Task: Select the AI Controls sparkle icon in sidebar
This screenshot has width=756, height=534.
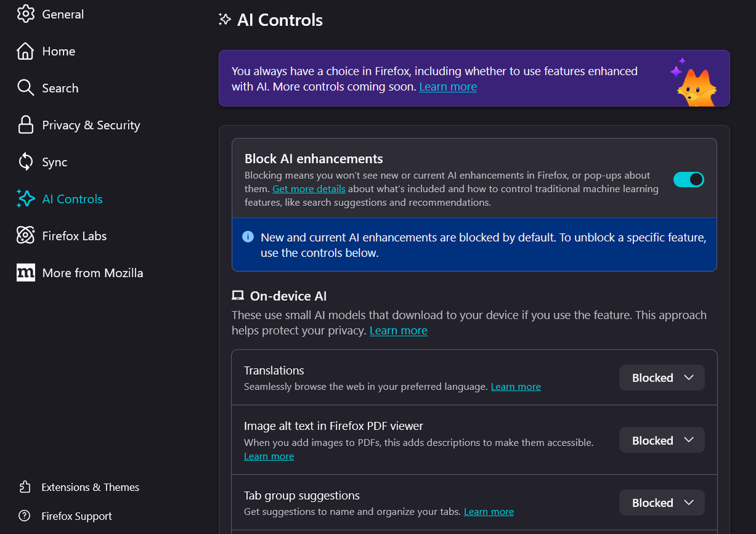Action: click(x=26, y=198)
